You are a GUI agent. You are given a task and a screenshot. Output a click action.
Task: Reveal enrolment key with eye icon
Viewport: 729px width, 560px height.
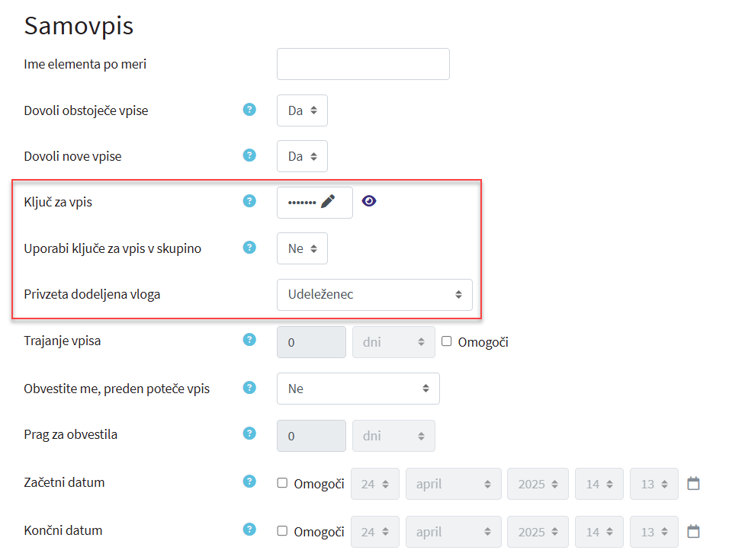coord(369,201)
